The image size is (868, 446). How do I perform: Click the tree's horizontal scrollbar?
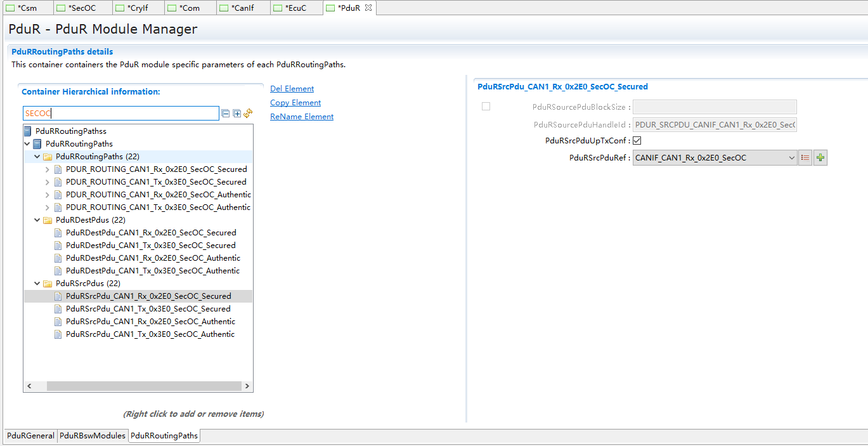[x=143, y=386]
